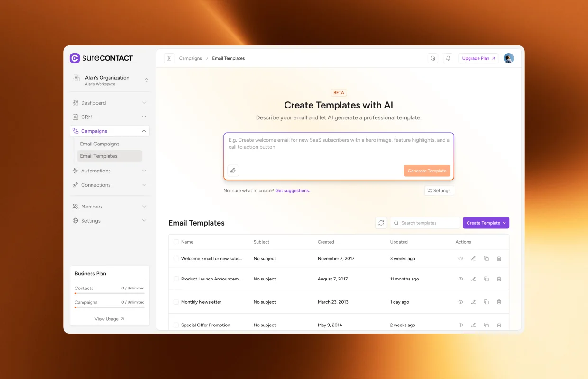Open the Create Template dropdown
Viewport: 588px width, 379px height.
pyautogui.click(x=486, y=223)
